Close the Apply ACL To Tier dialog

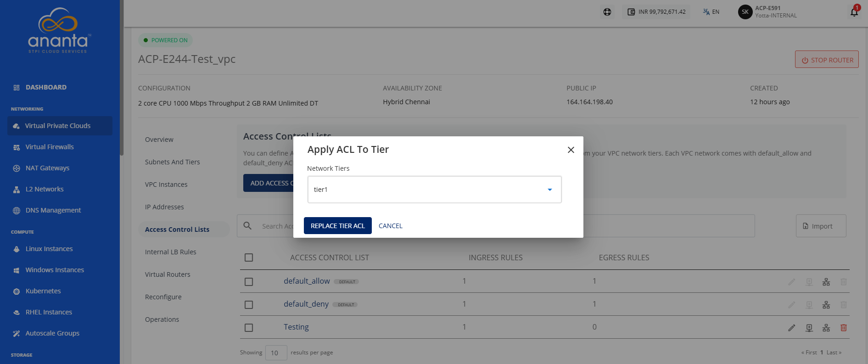571,150
